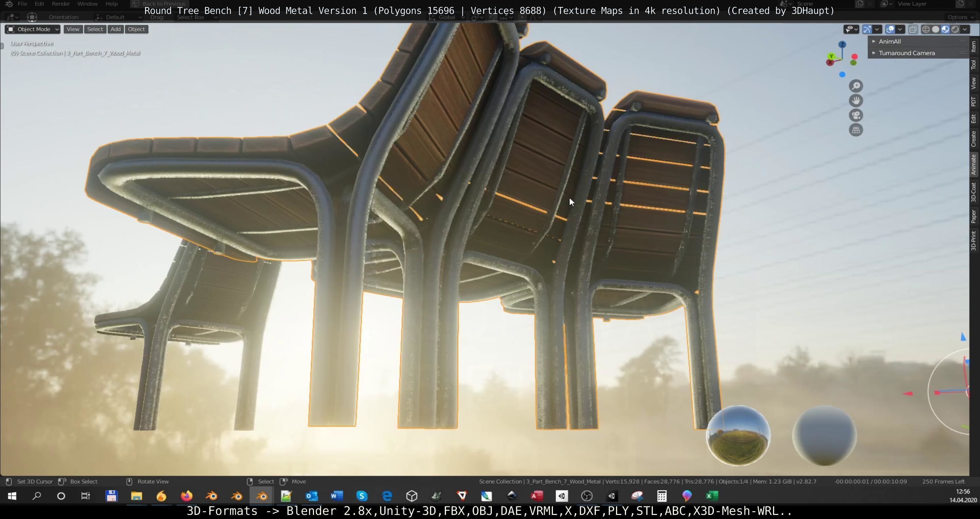Expand the Turnaround Camera panel
The image size is (980, 519).
pos(906,53)
